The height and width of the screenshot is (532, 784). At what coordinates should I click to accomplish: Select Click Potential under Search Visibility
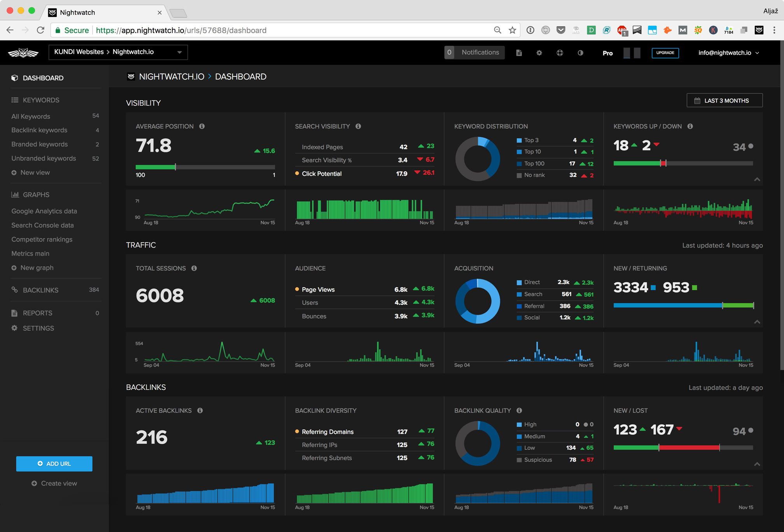[297, 174]
